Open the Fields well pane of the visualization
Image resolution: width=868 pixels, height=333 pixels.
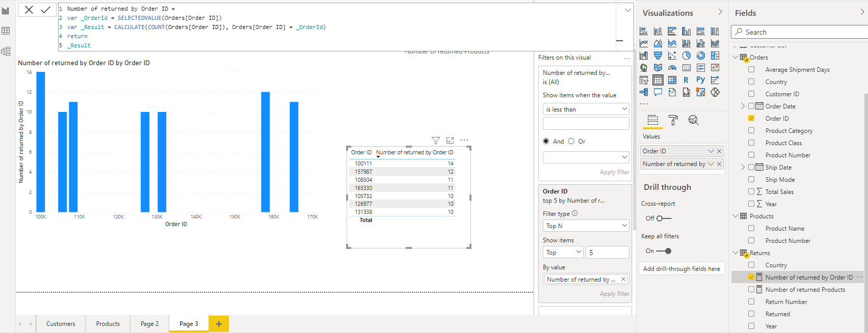pyautogui.click(x=653, y=120)
